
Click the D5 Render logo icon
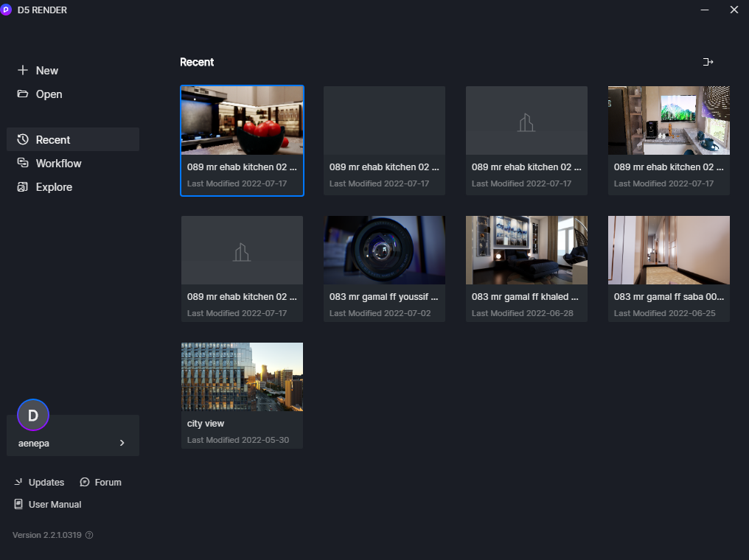[6, 10]
